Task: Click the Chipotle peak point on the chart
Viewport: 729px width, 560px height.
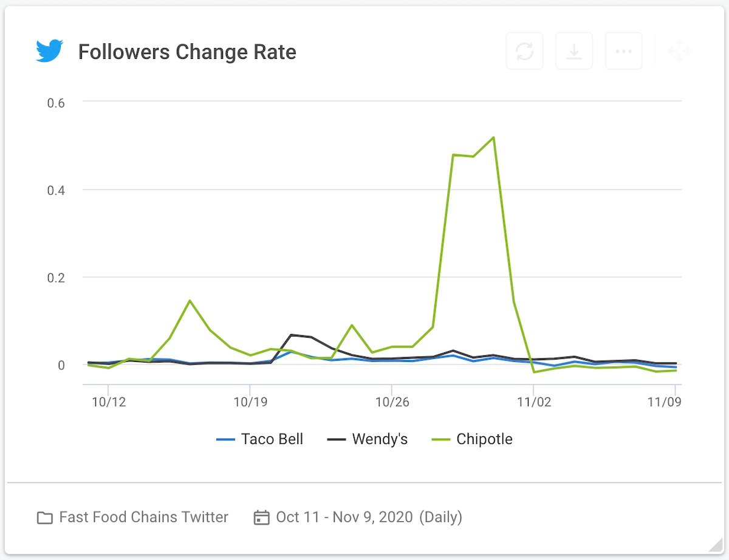Action: point(493,137)
